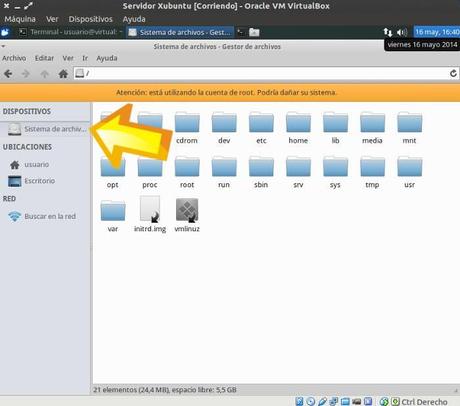Open the run folder

tap(224, 172)
